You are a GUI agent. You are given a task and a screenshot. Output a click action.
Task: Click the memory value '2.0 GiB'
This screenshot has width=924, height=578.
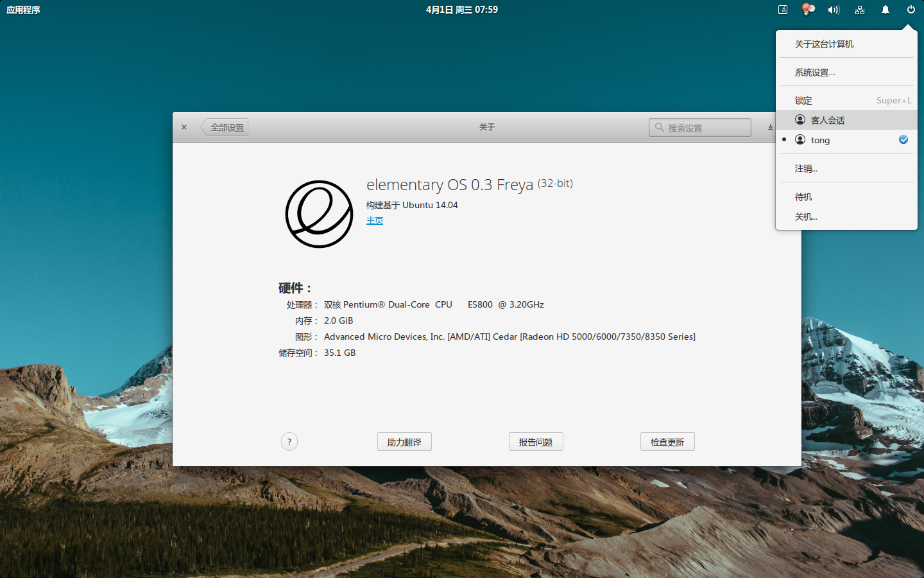338,320
